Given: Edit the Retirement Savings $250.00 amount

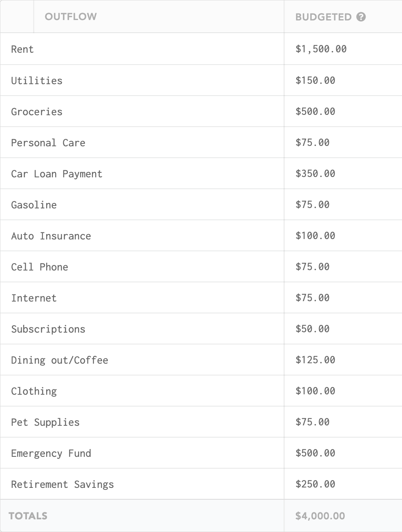Looking at the screenshot, I should 315,484.
